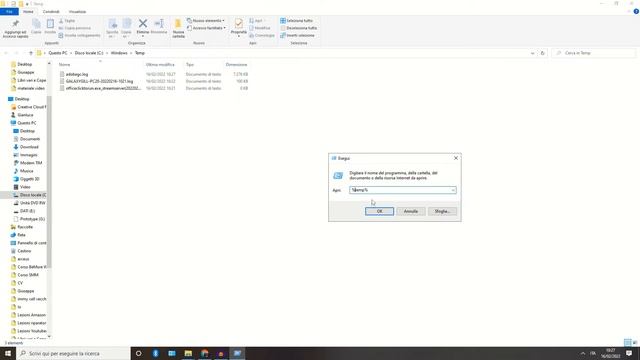This screenshot has width=640, height=360.
Task: Sort by the Dimensione column header
Action: pyautogui.click(x=236, y=64)
